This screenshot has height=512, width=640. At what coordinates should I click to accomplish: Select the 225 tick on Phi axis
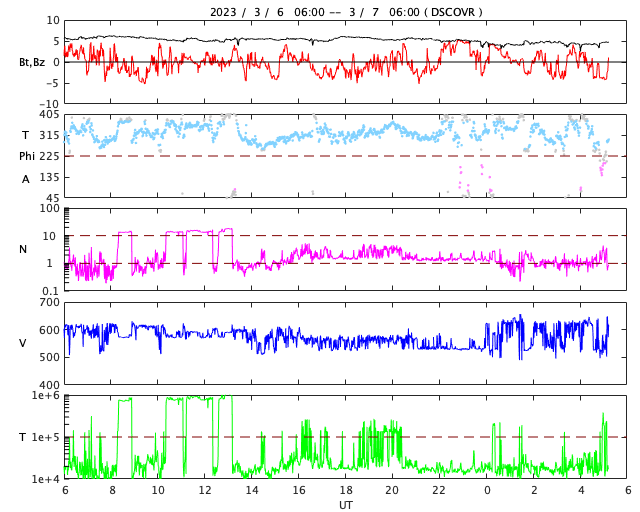tap(51, 156)
